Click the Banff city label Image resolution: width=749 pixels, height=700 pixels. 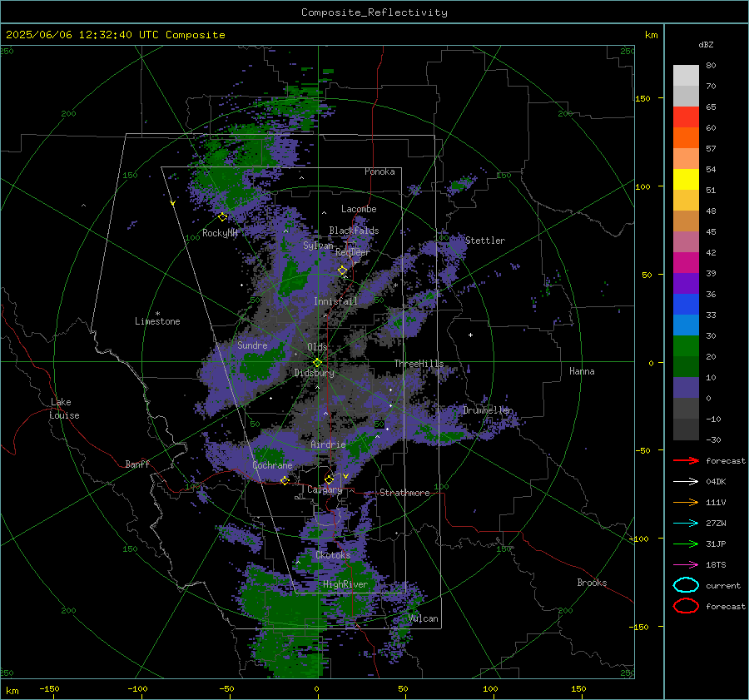pyautogui.click(x=137, y=464)
